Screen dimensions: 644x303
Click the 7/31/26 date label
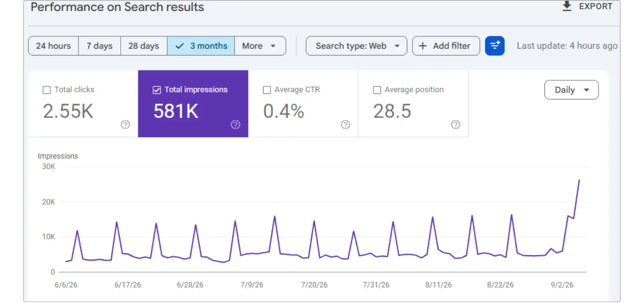click(376, 285)
